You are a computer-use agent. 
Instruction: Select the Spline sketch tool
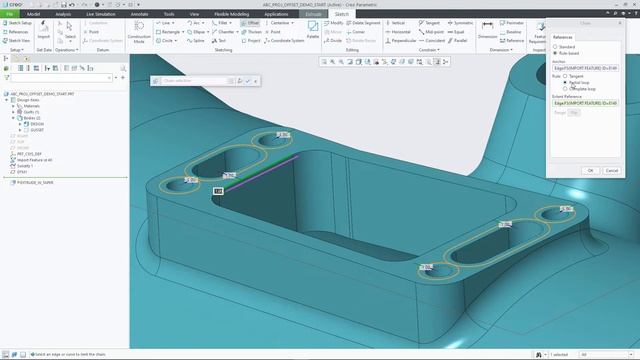tap(196, 41)
